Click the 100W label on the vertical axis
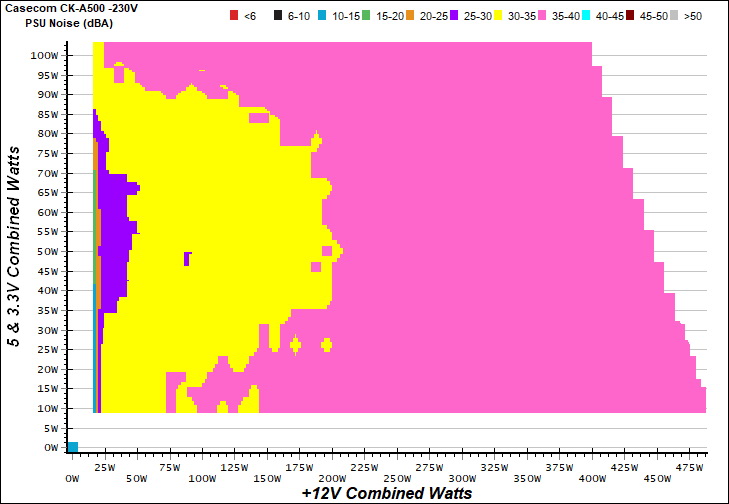The image size is (729, 504). tap(43, 56)
